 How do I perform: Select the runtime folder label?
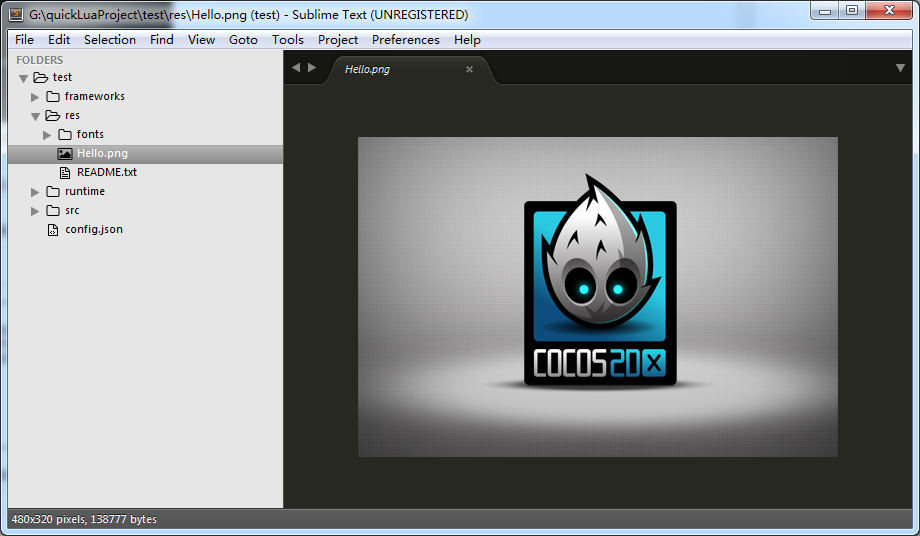(84, 191)
